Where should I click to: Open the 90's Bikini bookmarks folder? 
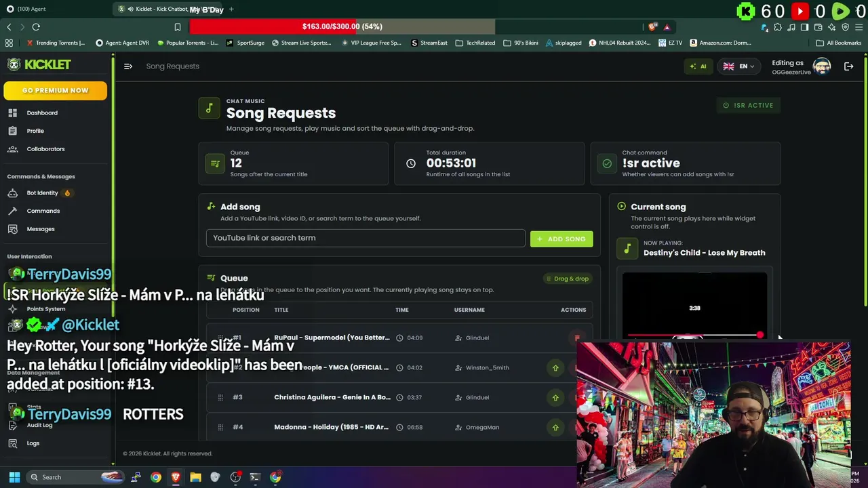521,43
